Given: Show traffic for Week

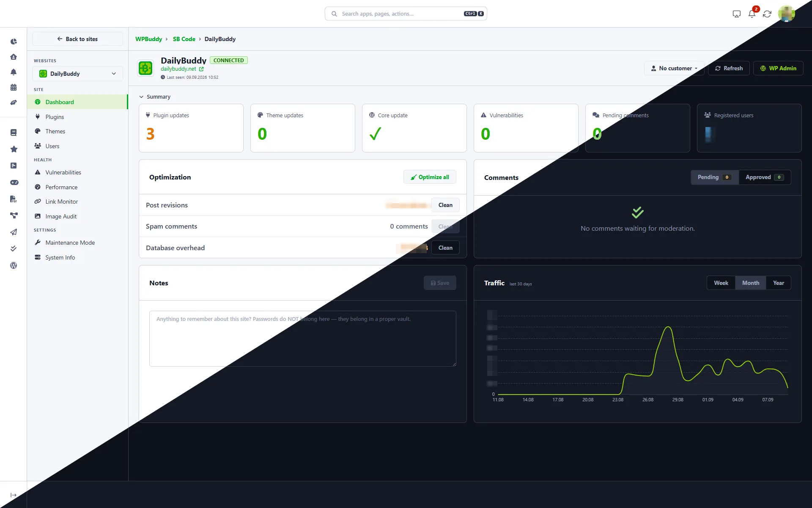Looking at the screenshot, I should [x=721, y=283].
